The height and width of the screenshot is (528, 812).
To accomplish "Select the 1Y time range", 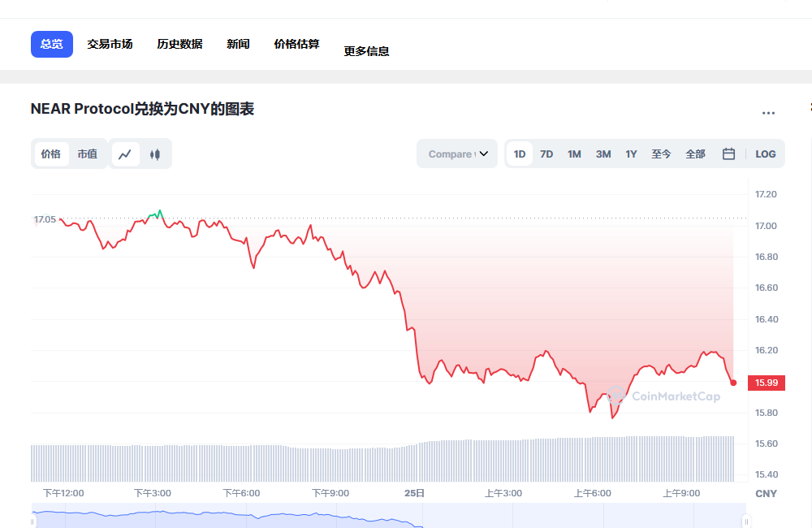I will pyautogui.click(x=631, y=154).
